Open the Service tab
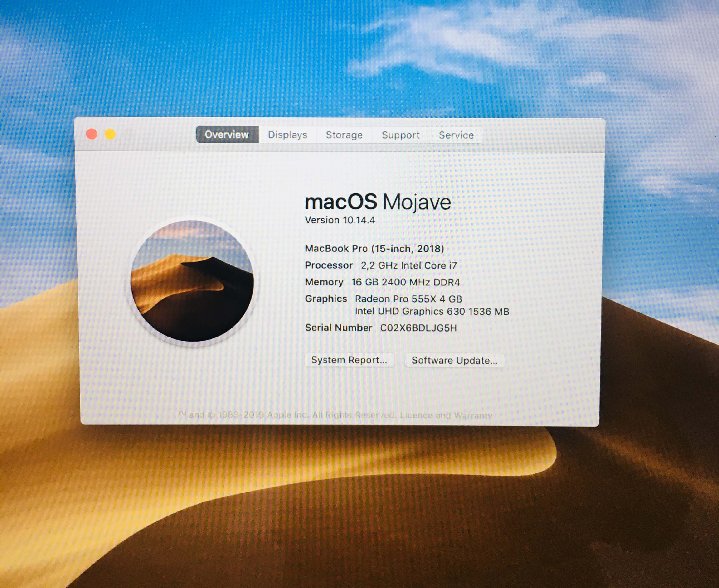The width and height of the screenshot is (719, 588). (456, 135)
